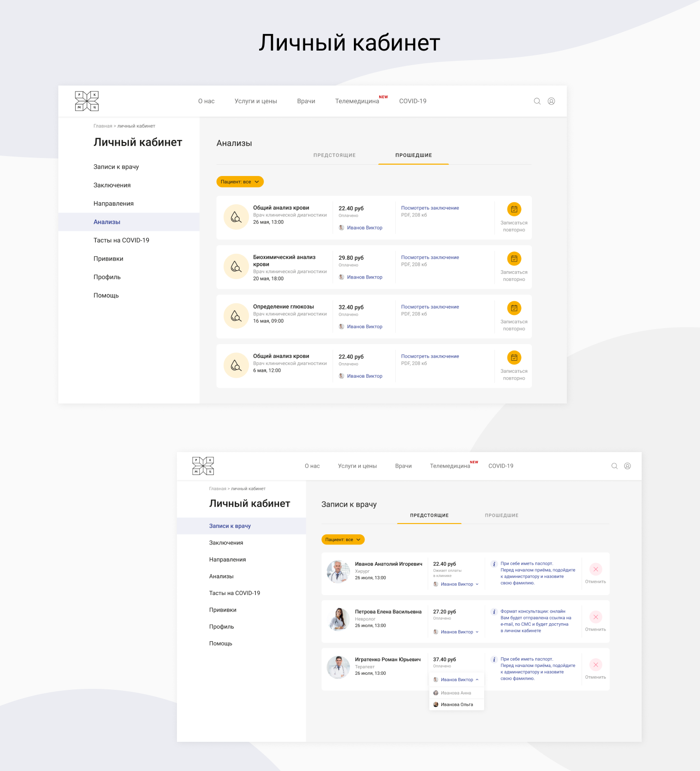Click the clinic logo in the Записи к врачу window
The height and width of the screenshot is (771, 700).
203,466
